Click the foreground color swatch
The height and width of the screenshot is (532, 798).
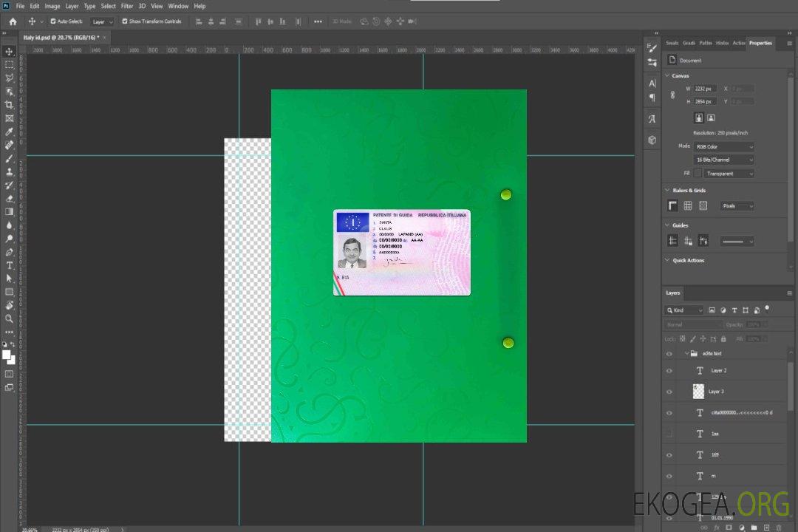(x=7, y=355)
